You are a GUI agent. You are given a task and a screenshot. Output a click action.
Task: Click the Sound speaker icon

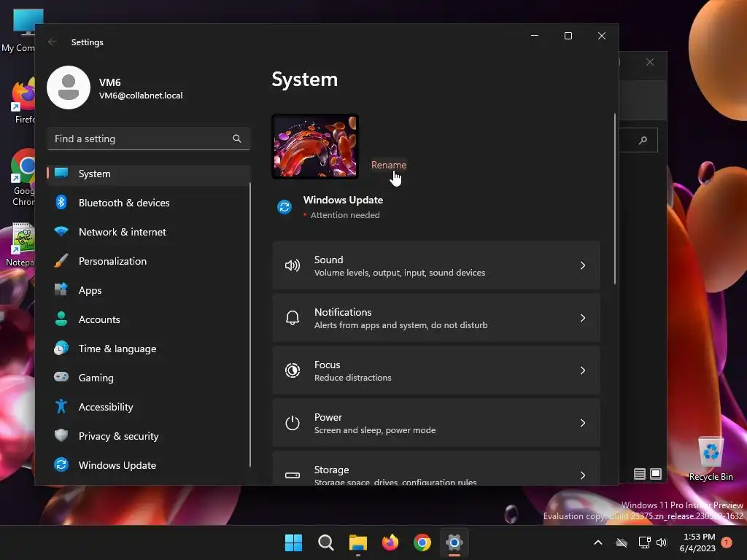click(x=293, y=265)
